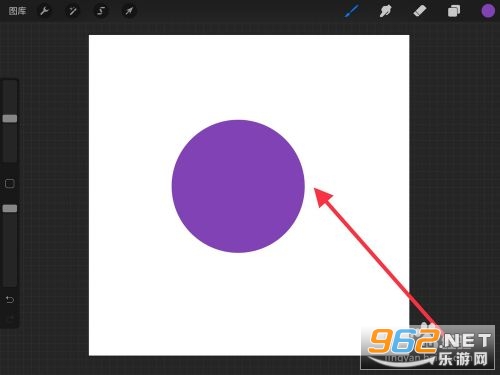The image size is (500, 375).
Task: Click the brush opacity slider handle
Action: [x=10, y=209]
